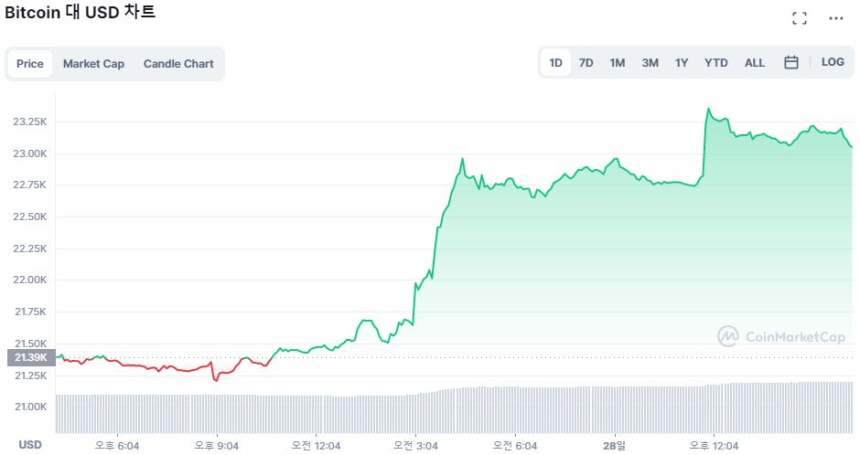Switch to the Market Cap tab
Screen dimensions: 860x455
[94, 64]
